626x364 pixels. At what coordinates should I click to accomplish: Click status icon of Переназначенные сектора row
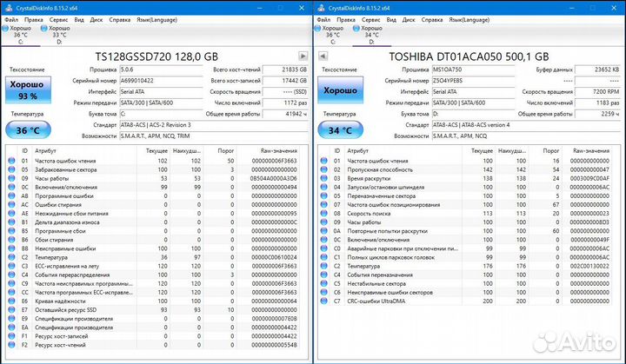[x=323, y=196]
